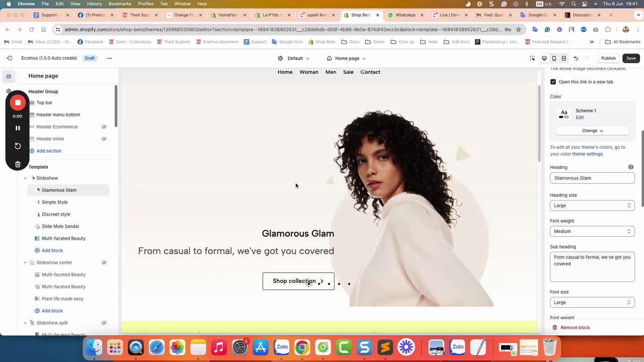644x362 pixels.
Task: Open Music app in the Dock
Action: click(219, 347)
